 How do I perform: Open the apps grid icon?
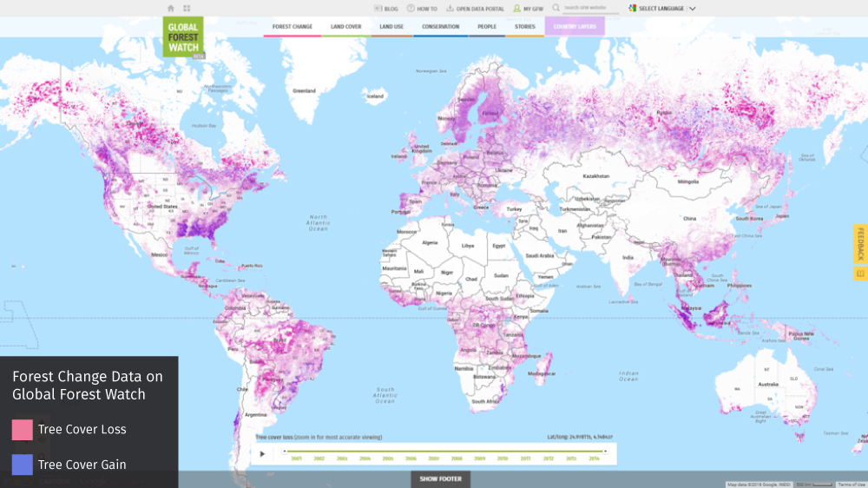coord(187,9)
